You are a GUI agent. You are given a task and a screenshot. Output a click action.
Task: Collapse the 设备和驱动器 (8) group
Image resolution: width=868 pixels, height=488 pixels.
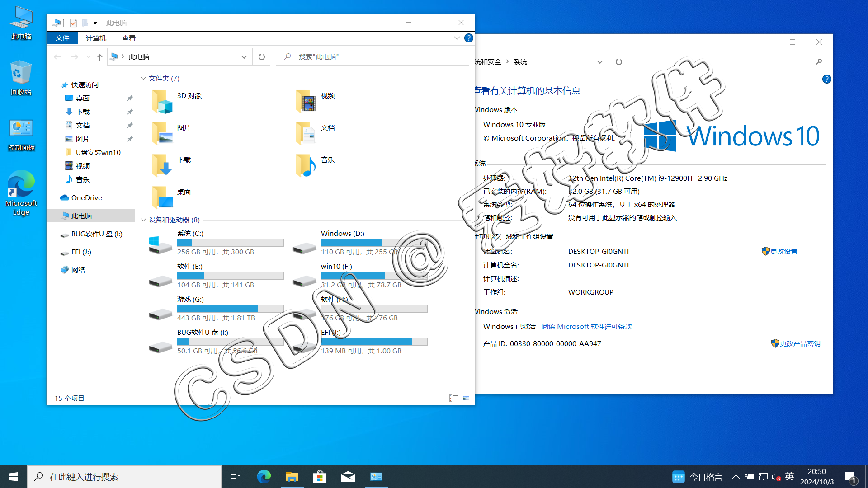(143, 220)
